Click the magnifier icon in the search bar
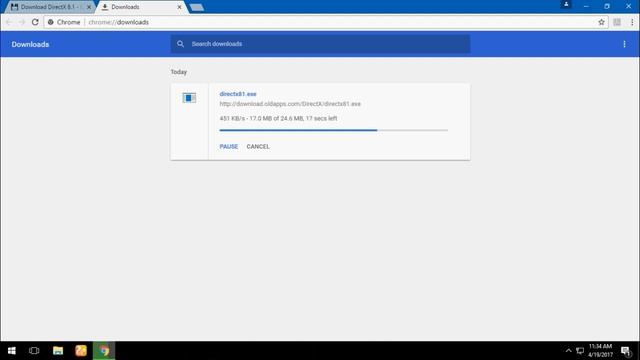The width and height of the screenshot is (640, 360). coord(180,44)
